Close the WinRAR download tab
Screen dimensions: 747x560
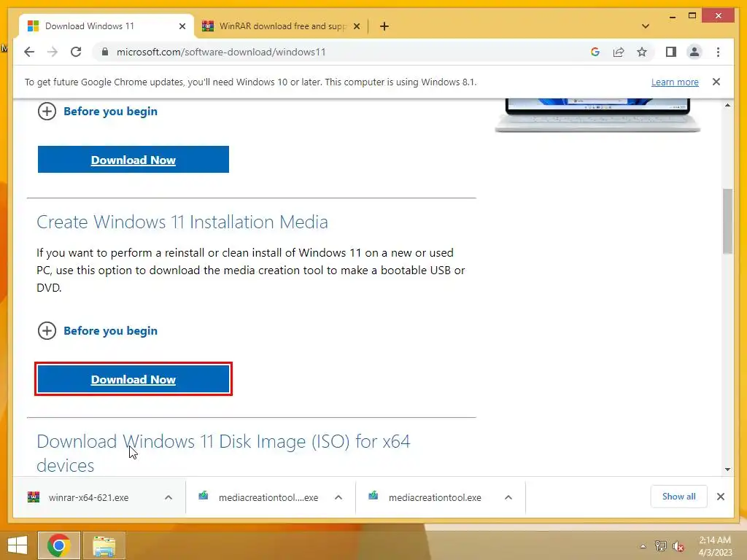356,26
